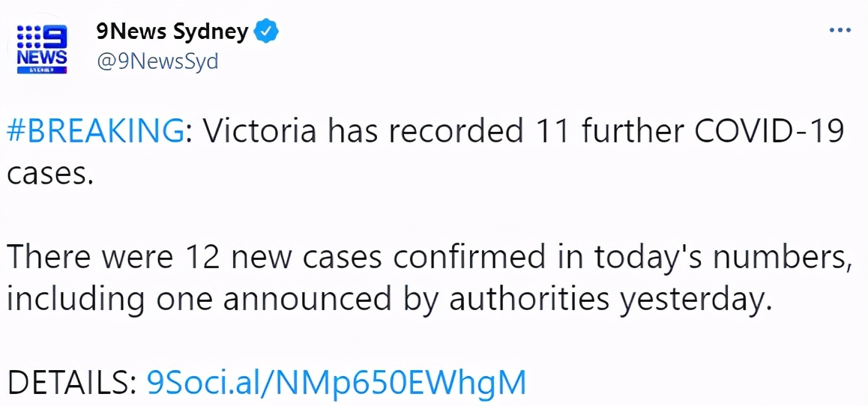
Task: Click the @9NewsSyd handle
Action: tap(157, 62)
